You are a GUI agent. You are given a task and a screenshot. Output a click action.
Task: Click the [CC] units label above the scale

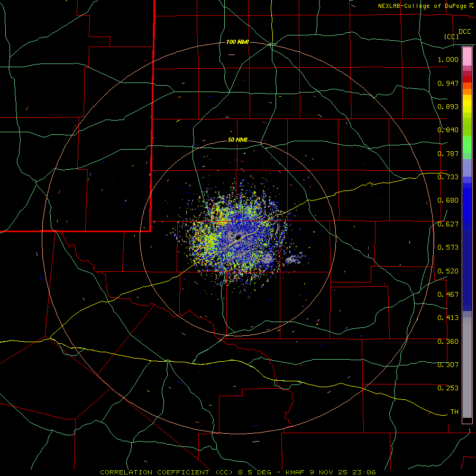pyautogui.click(x=451, y=36)
